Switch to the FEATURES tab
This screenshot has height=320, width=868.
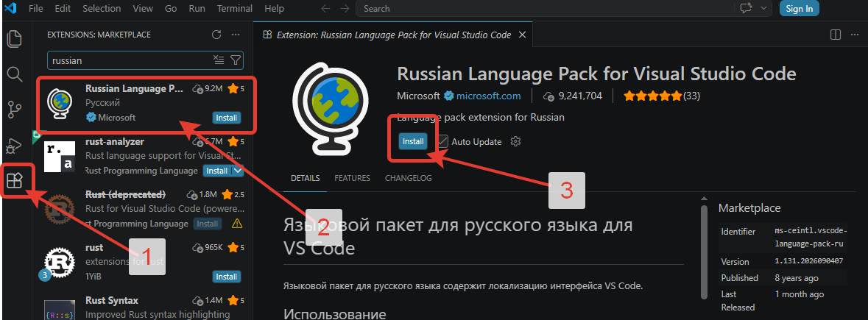click(x=352, y=179)
